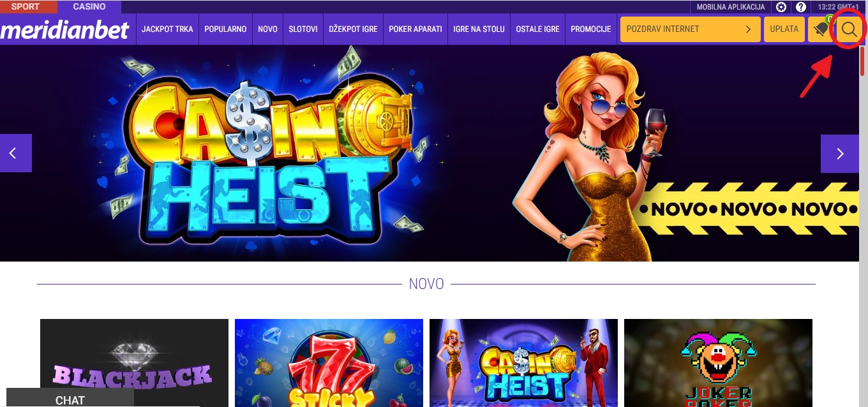The width and height of the screenshot is (868, 407).
Task: Select the CASINO tab
Action: coord(89,7)
